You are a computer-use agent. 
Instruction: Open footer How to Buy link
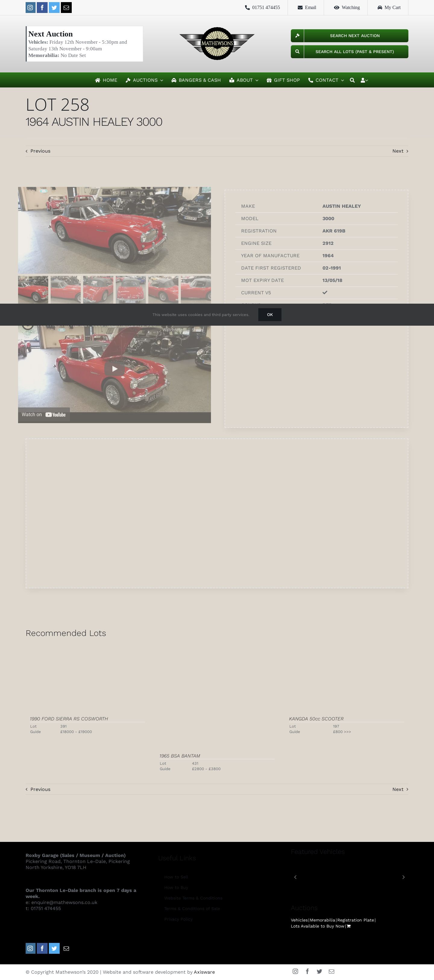point(176,887)
